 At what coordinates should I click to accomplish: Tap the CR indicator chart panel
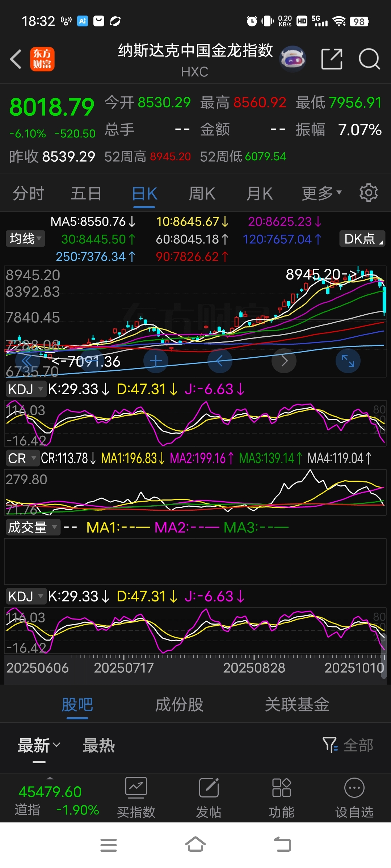pos(195,492)
